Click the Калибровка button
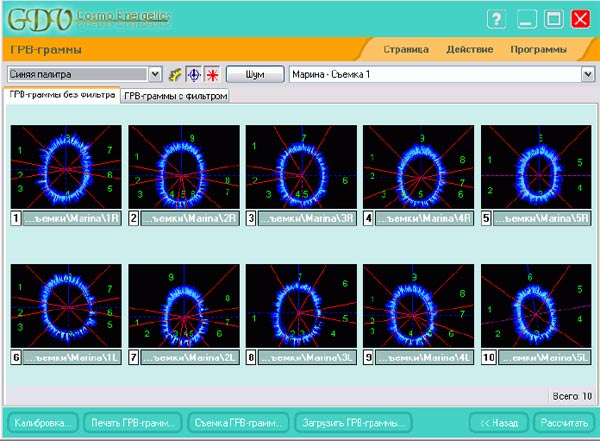 pyautogui.click(x=41, y=422)
